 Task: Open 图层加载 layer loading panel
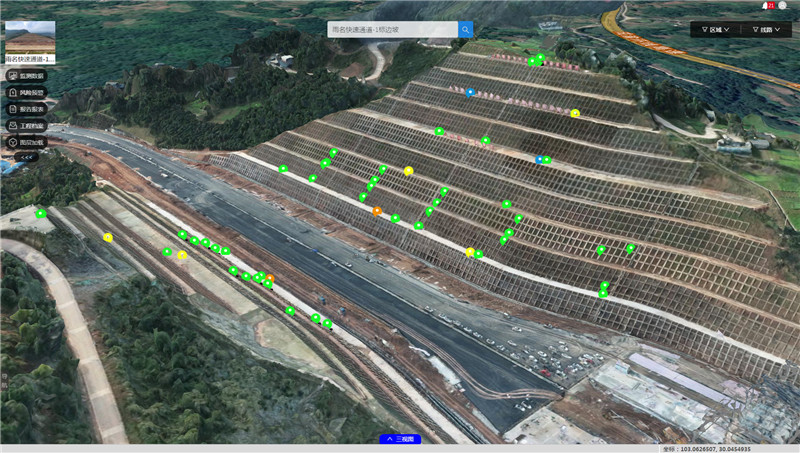[x=27, y=142]
